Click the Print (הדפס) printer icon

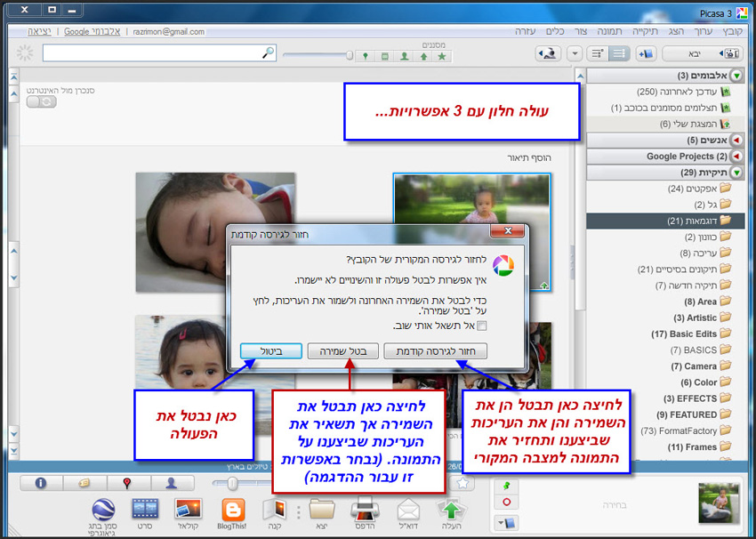(365, 509)
